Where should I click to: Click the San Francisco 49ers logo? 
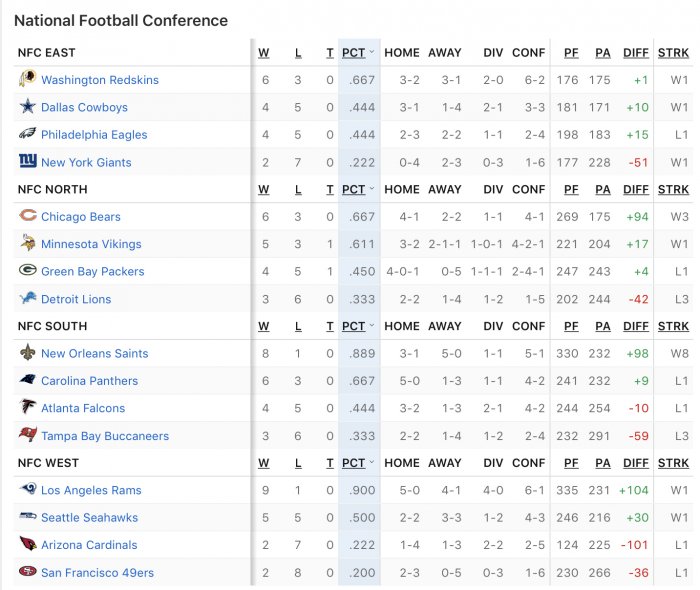pos(27,572)
